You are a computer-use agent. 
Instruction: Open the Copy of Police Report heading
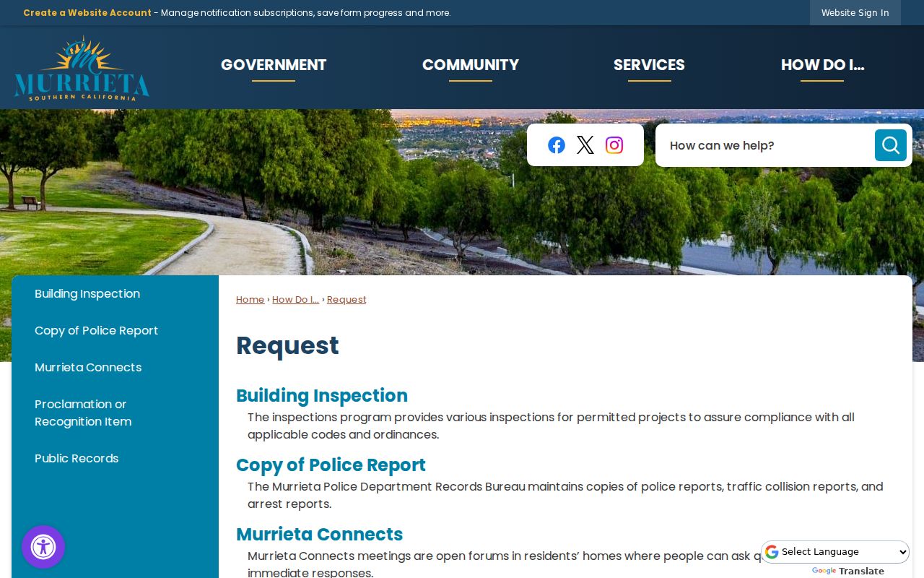pyautogui.click(x=331, y=465)
